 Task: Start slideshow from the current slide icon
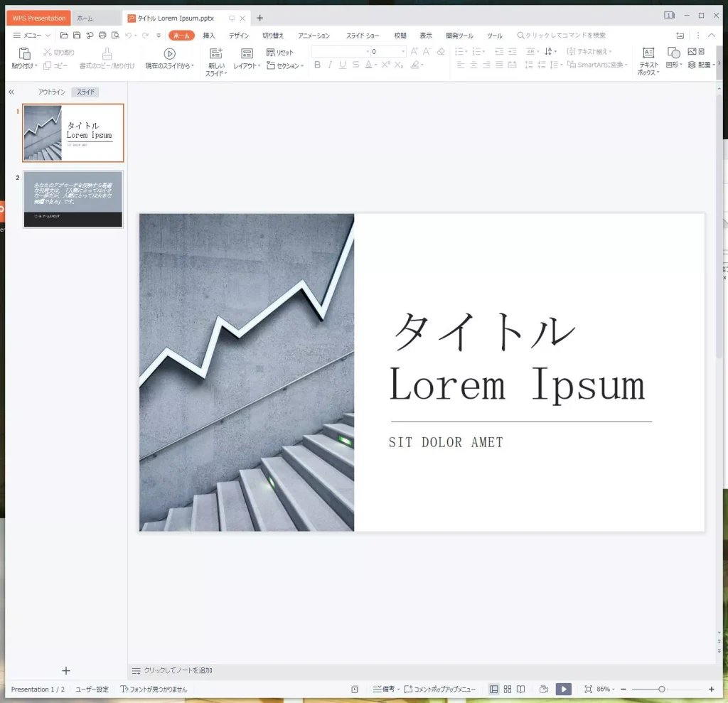point(169,54)
